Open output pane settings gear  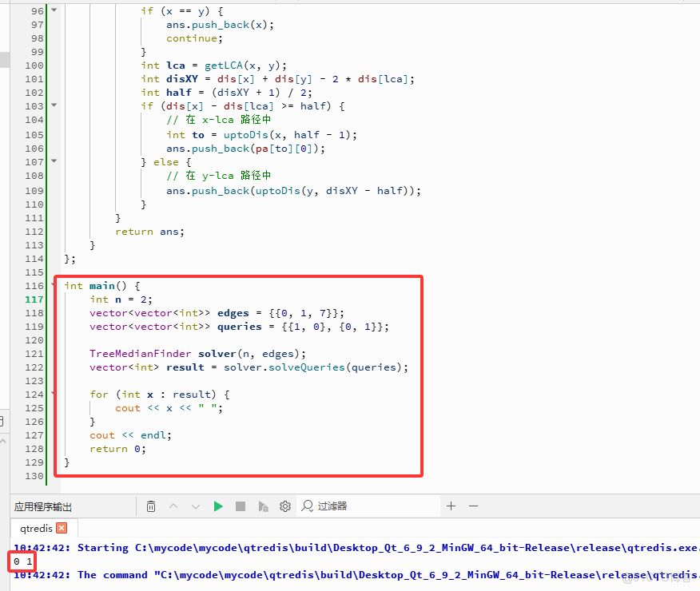click(x=285, y=506)
